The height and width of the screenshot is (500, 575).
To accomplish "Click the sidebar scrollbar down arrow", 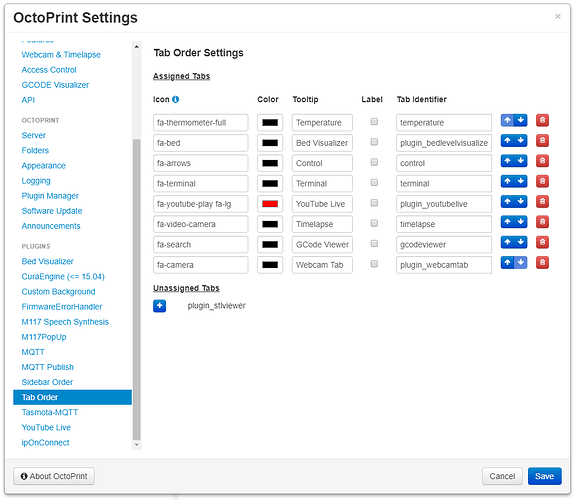I will 136,445.
